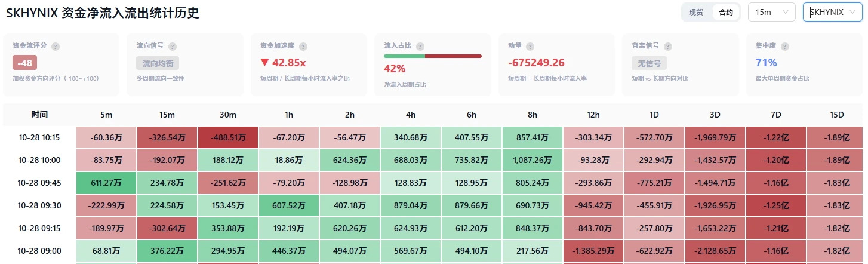Click the -48 score badge
Viewport: 868px width, 264px height.
pos(25,63)
